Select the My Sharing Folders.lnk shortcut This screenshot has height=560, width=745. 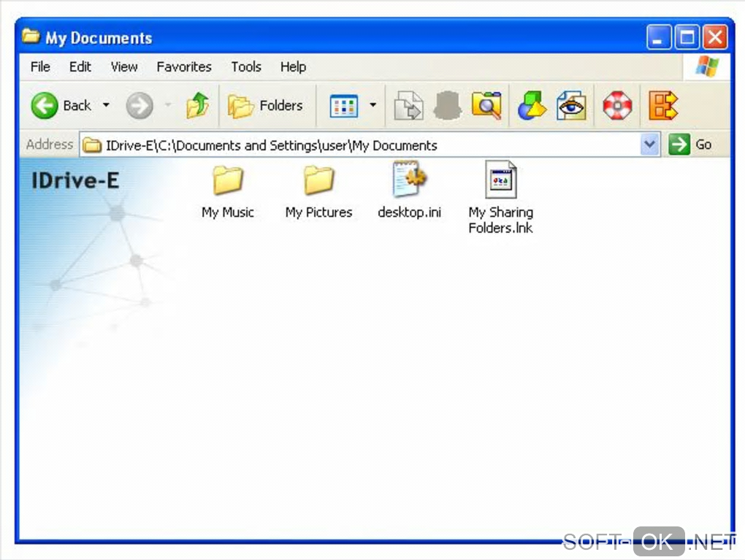(x=501, y=198)
